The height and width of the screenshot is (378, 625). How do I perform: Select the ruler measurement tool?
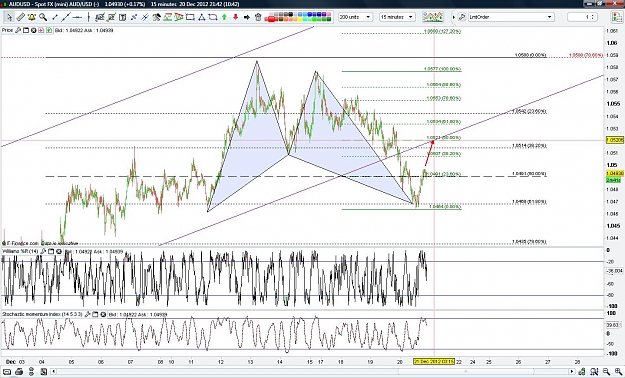point(21,17)
